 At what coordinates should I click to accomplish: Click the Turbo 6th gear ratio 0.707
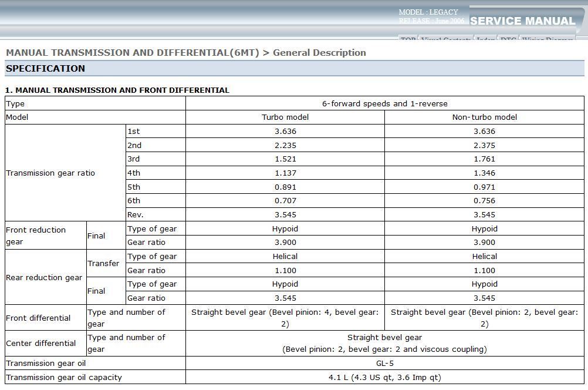[285, 201]
